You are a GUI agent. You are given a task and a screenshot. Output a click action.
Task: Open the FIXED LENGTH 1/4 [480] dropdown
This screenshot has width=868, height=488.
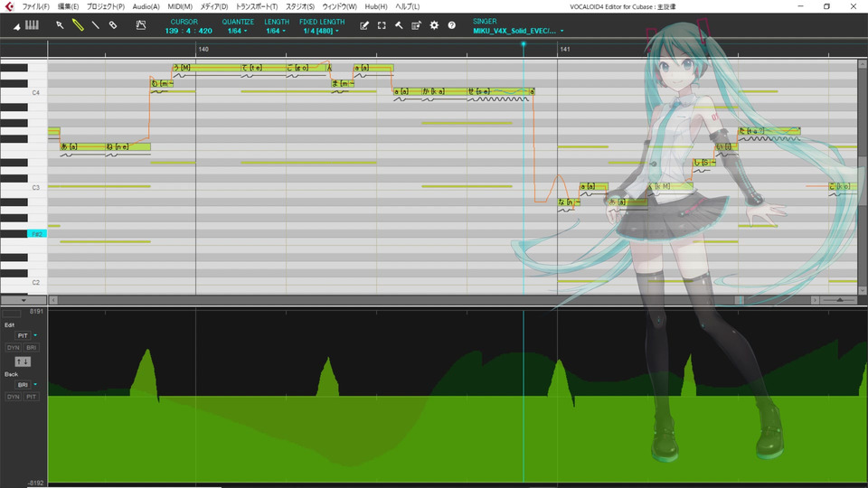tap(321, 31)
